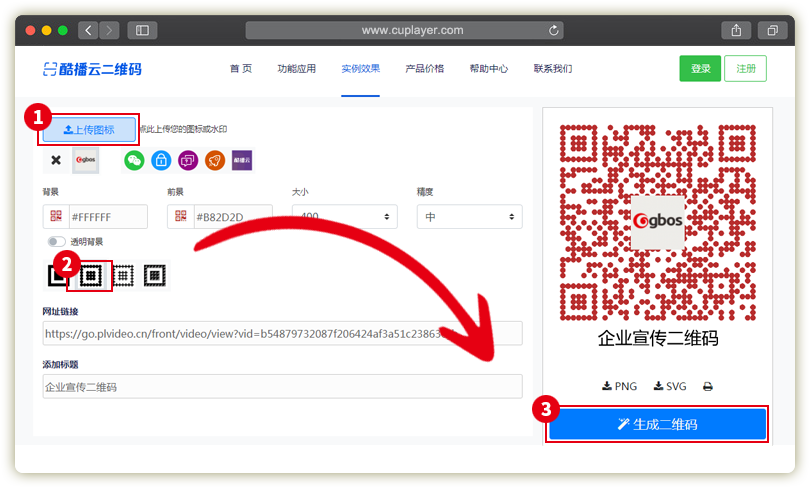Select the fourth QR eye style pattern
The width and height of the screenshot is (810, 488).
[x=154, y=273]
